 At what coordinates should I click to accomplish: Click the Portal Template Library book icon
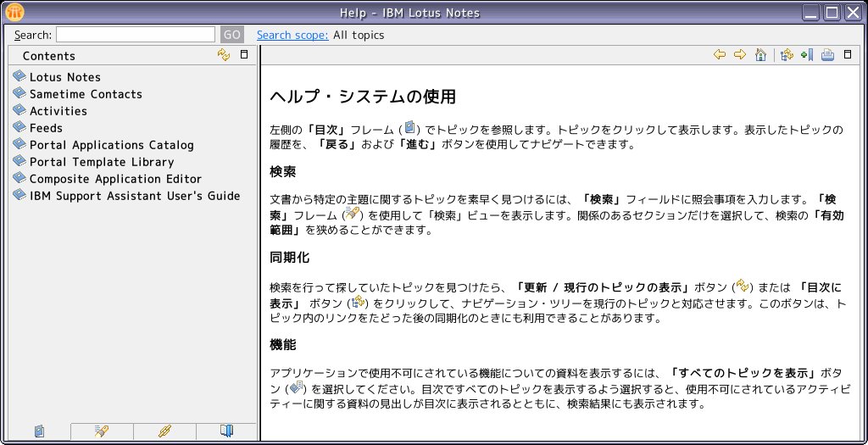[x=19, y=161]
